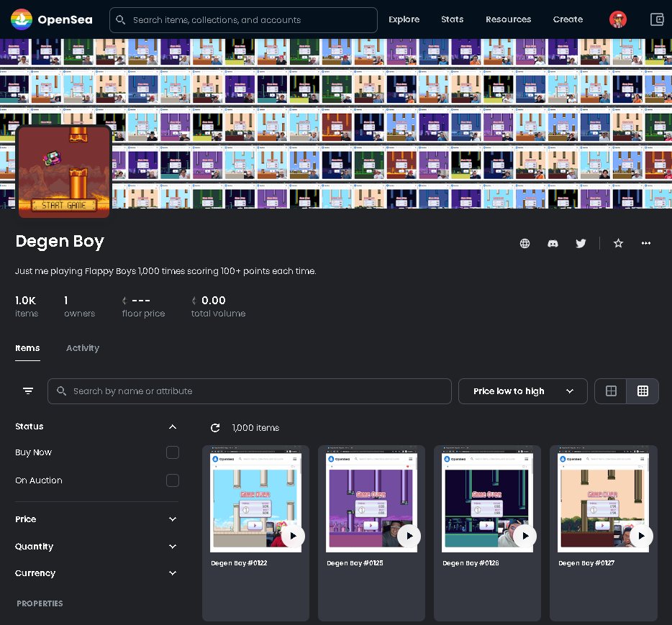Viewport: 672px width, 625px height.
Task: Open the Degen Boy #0127 thumbnail
Action: (603, 499)
